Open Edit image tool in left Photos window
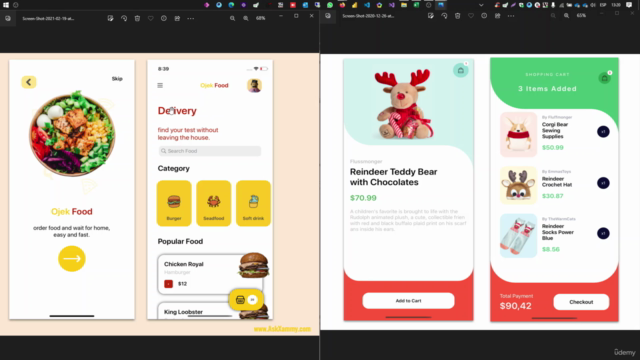 pyautogui.click(x=110, y=18)
